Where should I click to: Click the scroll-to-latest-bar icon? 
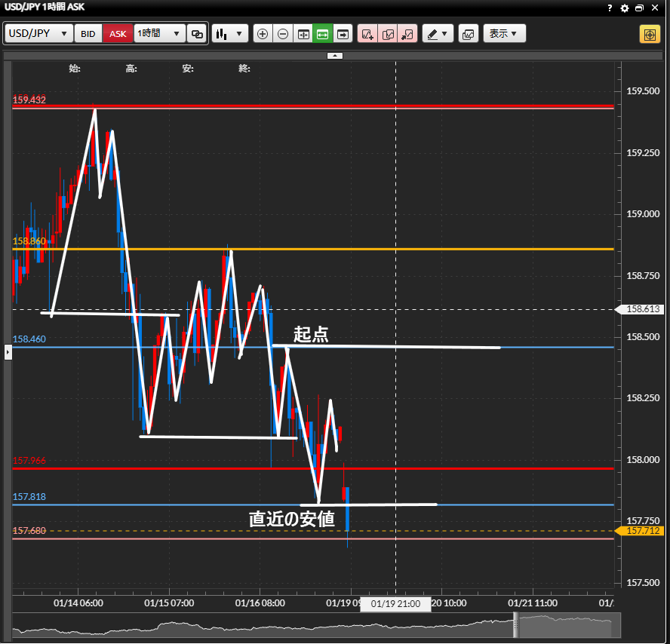click(x=343, y=34)
